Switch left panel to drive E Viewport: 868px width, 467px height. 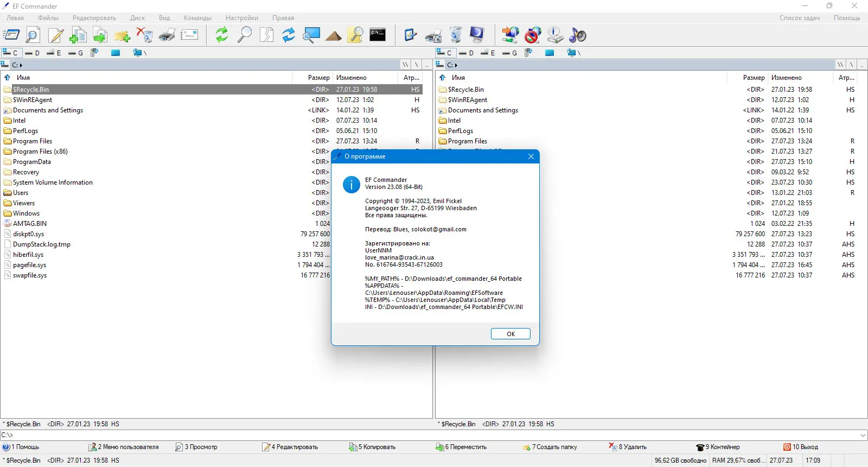coord(54,53)
